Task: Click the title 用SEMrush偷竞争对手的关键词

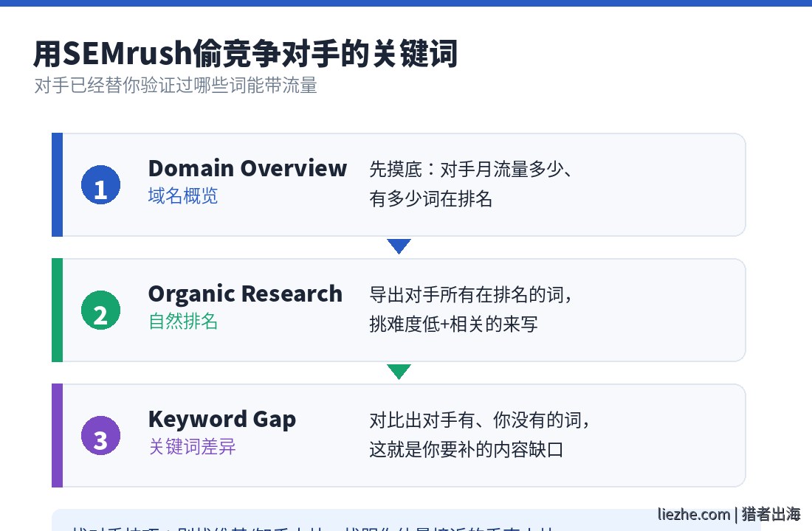Action: 246,53
